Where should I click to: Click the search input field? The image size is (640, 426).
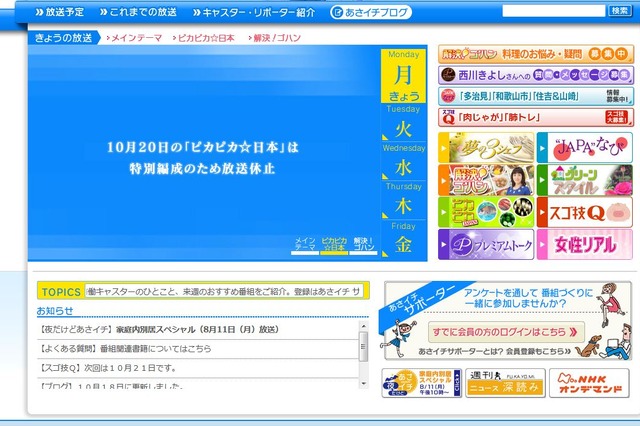click(x=553, y=11)
